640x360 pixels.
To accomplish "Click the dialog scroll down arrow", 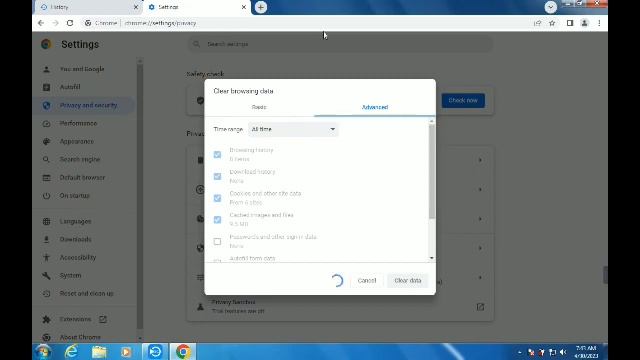I will pyautogui.click(x=432, y=258).
